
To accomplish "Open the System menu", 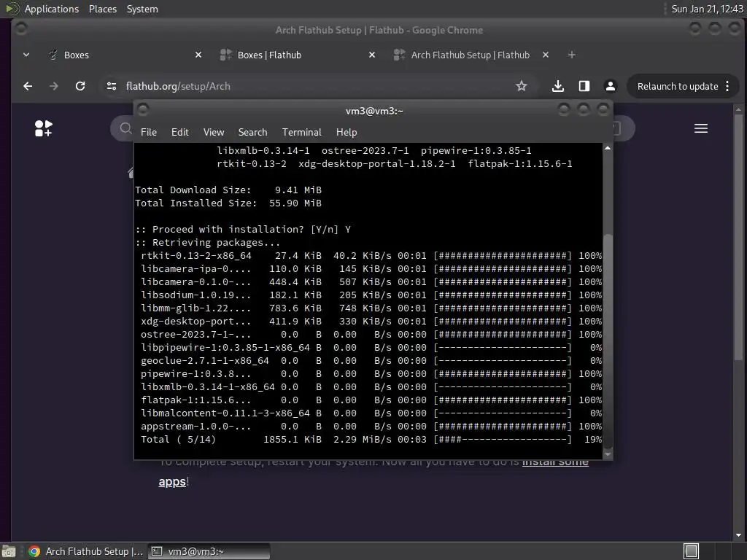I will click(x=142, y=9).
